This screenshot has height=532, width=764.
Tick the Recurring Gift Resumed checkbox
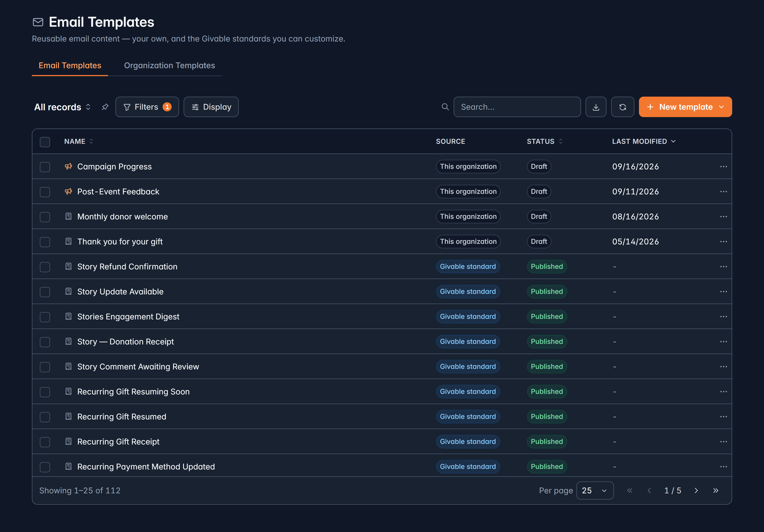click(45, 417)
